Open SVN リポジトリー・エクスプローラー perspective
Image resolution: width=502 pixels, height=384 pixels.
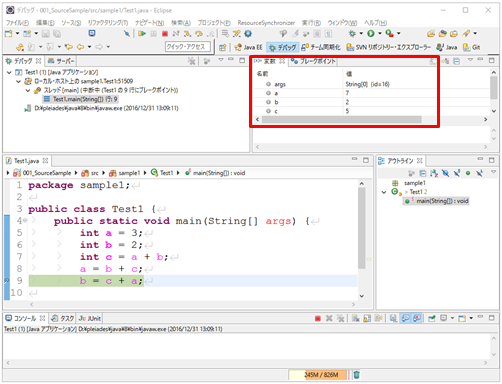pos(388,47)
